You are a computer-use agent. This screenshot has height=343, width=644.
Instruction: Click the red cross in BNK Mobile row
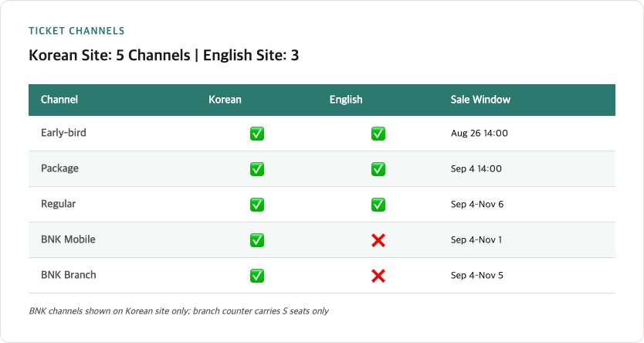(378, 240)
